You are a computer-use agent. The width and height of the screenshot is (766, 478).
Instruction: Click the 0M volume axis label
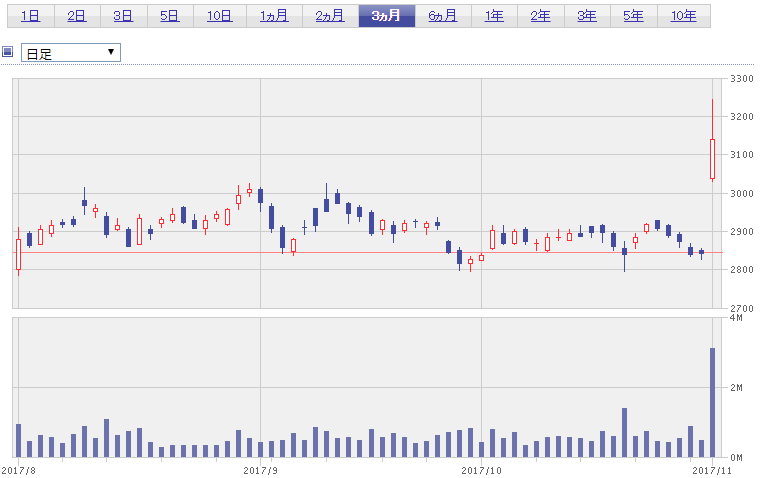point(736,458)
